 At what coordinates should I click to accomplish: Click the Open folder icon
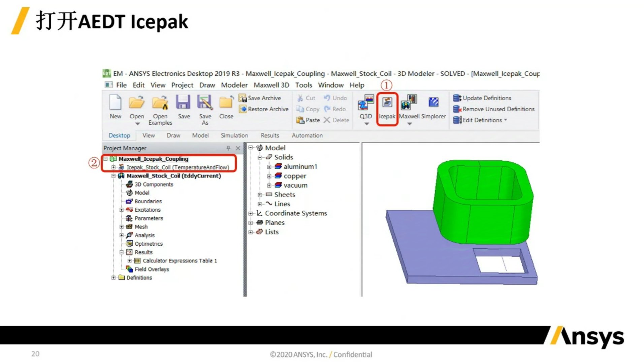136,102
